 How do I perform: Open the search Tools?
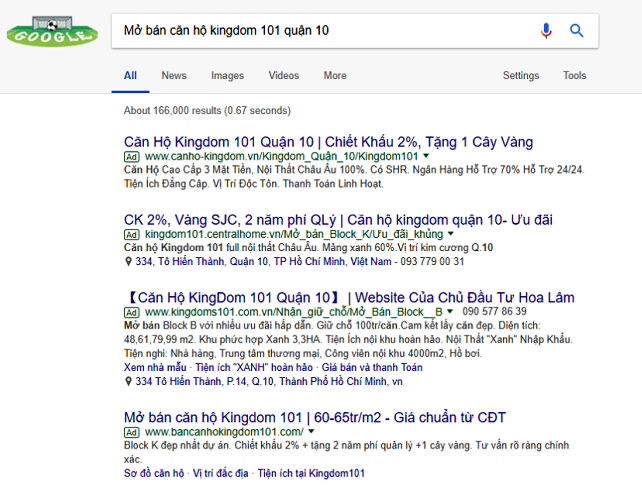574,75
